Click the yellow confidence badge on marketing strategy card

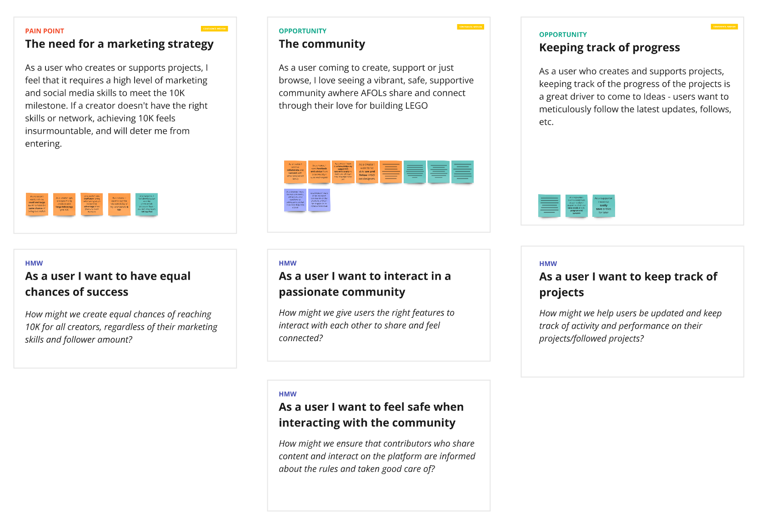pyautogui.click(x=214, y=29)
